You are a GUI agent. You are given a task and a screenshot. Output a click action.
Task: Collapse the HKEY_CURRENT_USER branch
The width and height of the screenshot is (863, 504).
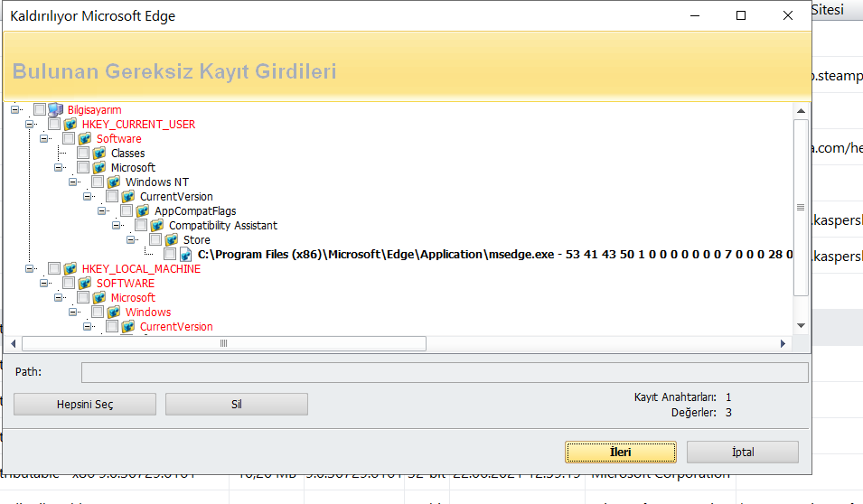pyautogui.click(x=29, y=124)
